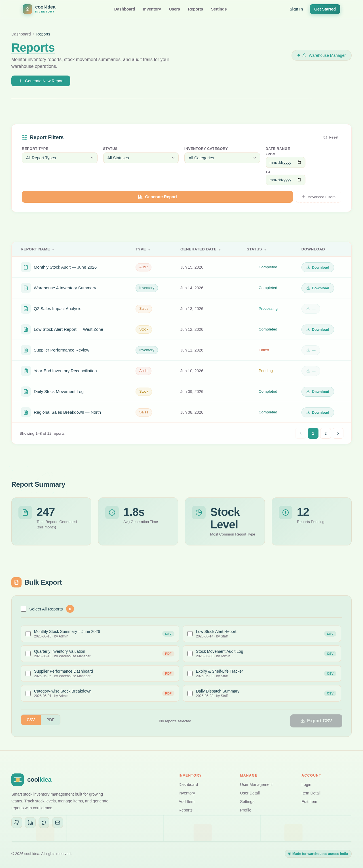This screenshot has width=363, height=868.
Task: Go to the next page with the right chevron
Action: pos(338,433)
